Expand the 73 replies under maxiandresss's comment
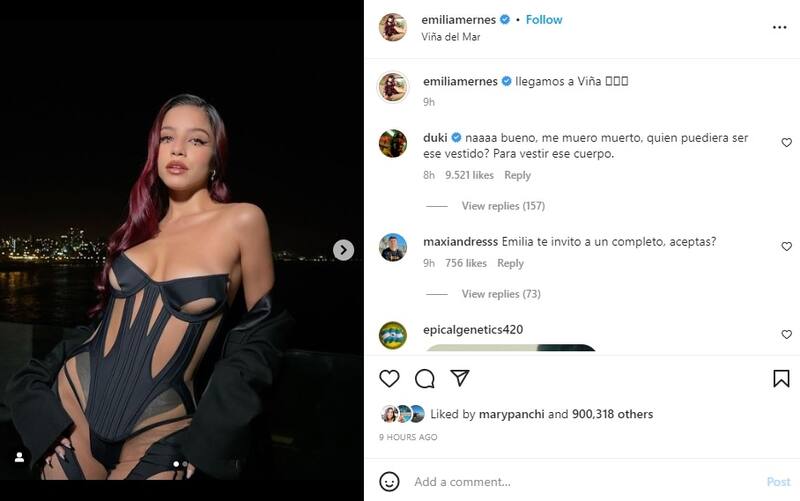Image resolution: width=800 pixels, height=501 pixels. point(500,294)
